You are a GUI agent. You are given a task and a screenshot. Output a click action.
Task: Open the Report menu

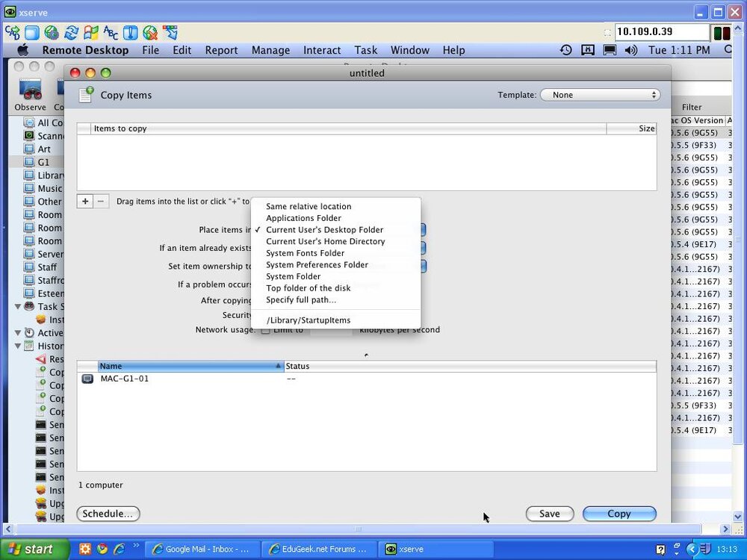[221, 50]
